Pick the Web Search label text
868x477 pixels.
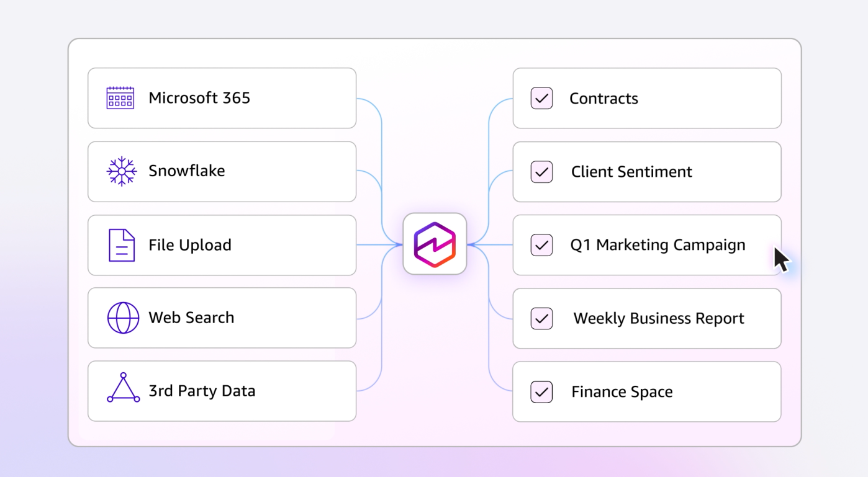[191, 318]
